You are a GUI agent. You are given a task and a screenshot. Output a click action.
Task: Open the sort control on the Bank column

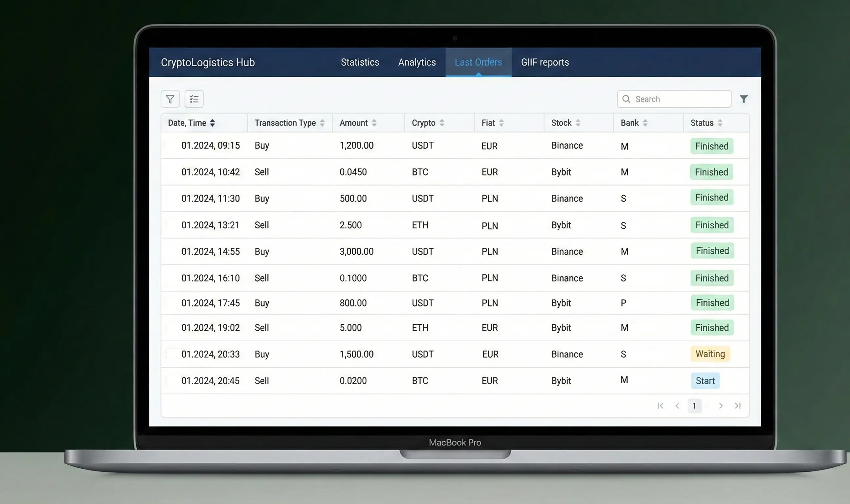point(646,123)
